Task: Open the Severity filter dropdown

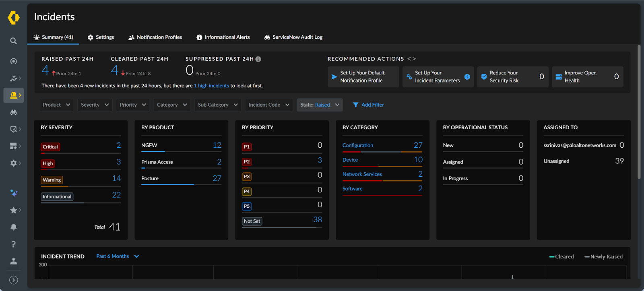Action: (x=95, y=105)
